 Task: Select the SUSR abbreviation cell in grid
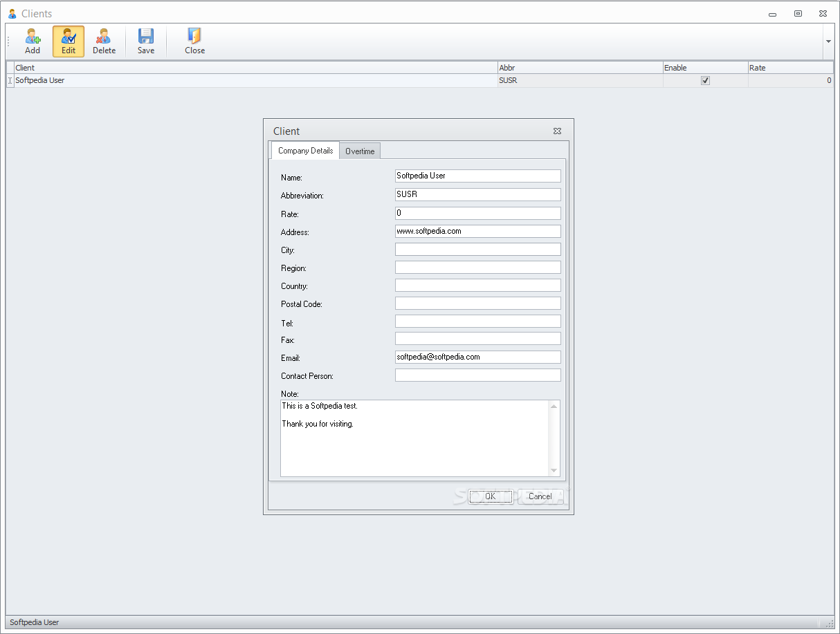[x=580, y=80]
